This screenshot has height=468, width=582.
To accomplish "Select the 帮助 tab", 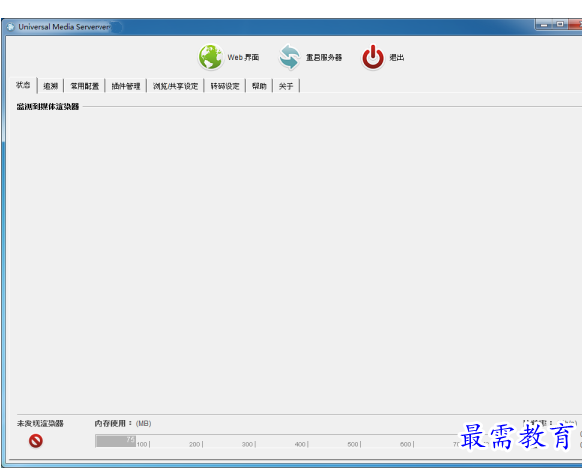I will 259,86.
